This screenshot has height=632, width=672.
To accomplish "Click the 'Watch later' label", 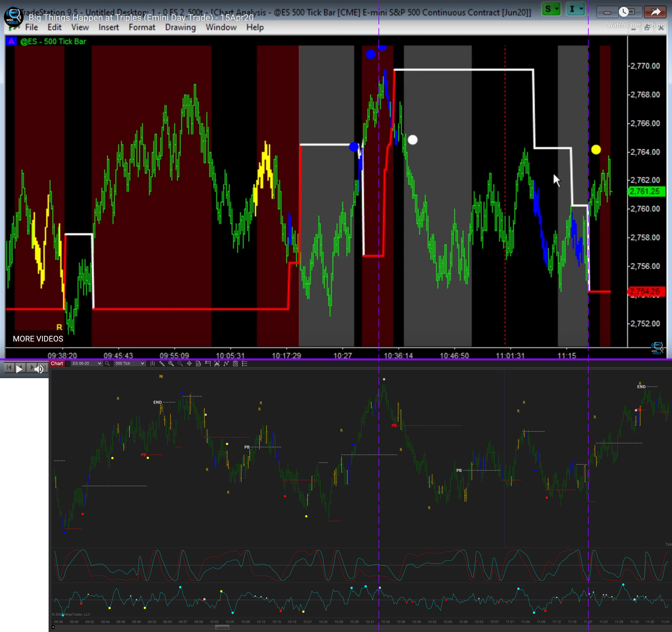I will click(x=624, y=25).
